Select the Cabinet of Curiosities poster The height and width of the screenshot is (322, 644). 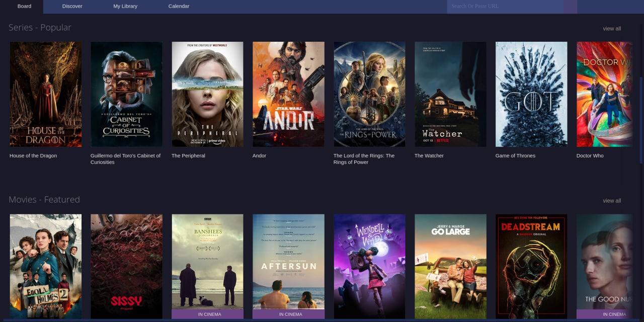[126, 94]
